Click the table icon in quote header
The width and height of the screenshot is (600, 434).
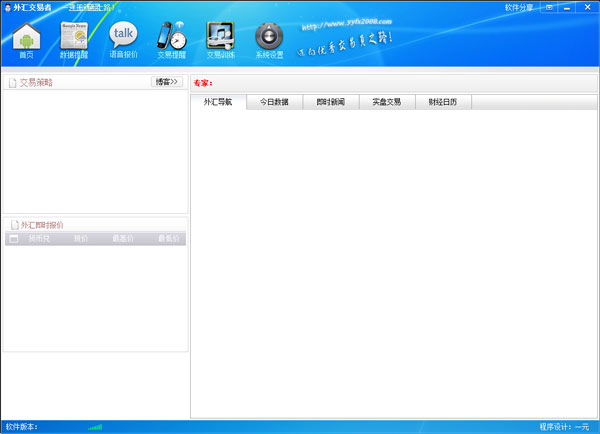[13, 239]
